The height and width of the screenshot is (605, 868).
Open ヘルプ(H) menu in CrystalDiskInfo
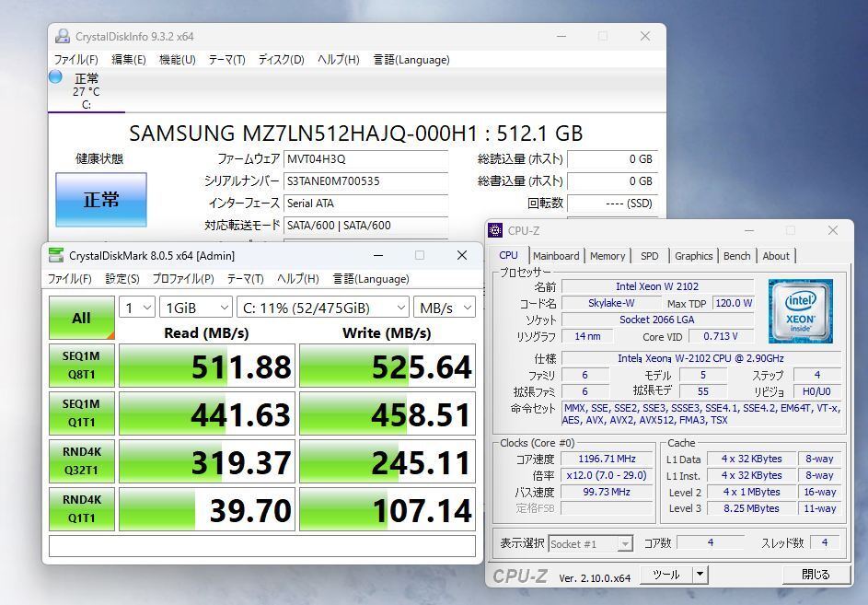click(338, 59)
